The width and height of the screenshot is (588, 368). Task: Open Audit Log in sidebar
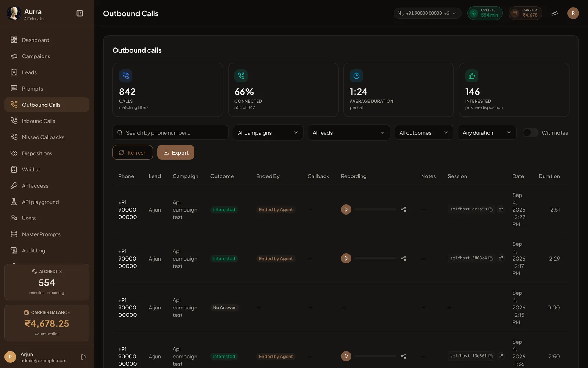point(47,250)
